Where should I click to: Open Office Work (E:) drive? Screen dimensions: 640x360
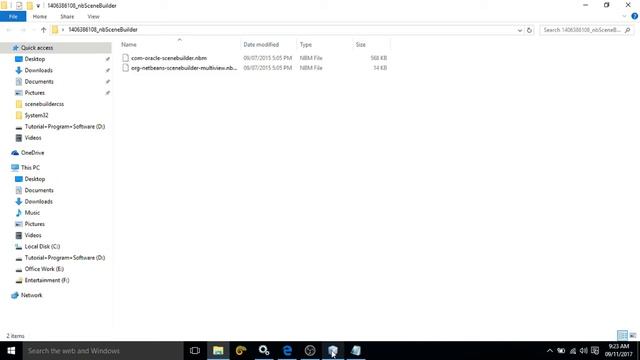tap(44, 269)
